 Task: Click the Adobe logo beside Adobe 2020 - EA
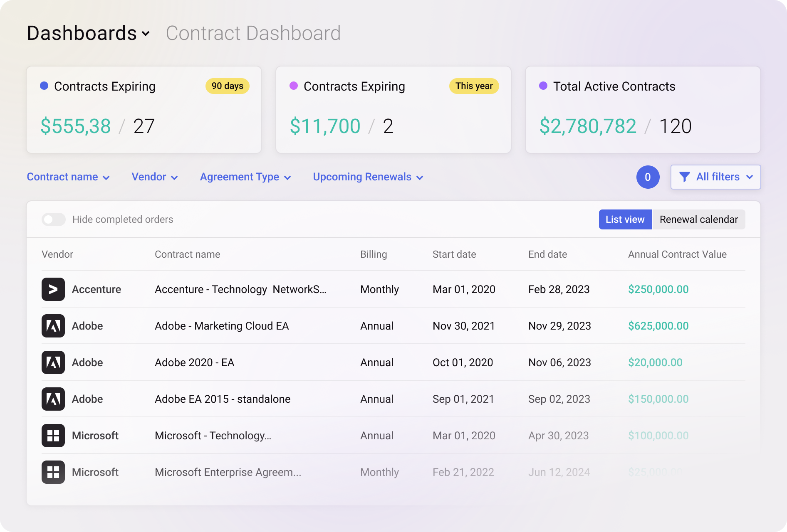53,362
